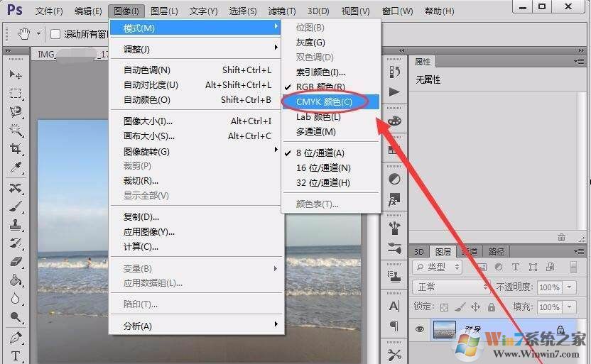Hide the Background layer via eye icon
Screen dimensions: 591x364
(x=420, y=330)
